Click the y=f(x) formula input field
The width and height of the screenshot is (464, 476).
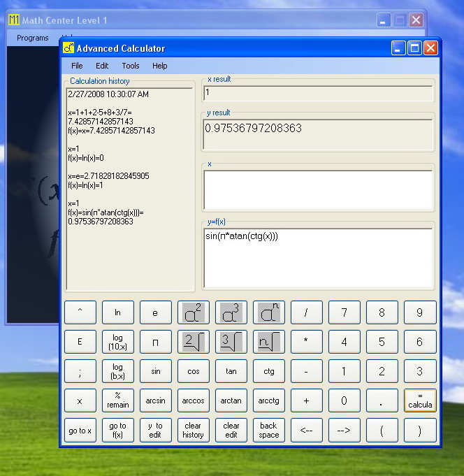pyautogui.click(x=318, y=258)
